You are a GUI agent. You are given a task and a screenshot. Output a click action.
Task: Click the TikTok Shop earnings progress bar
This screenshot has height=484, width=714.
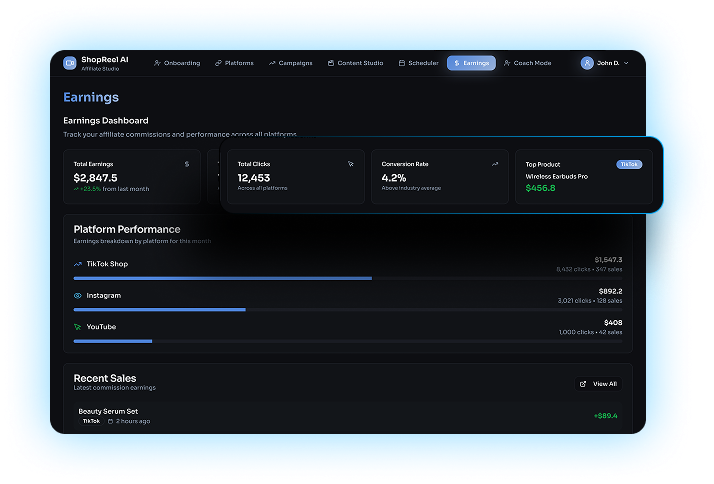(x=223, y=278)
